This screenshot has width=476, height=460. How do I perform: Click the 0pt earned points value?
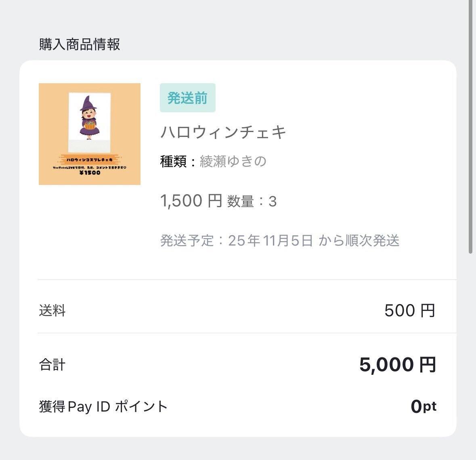[x=423, y=406]
